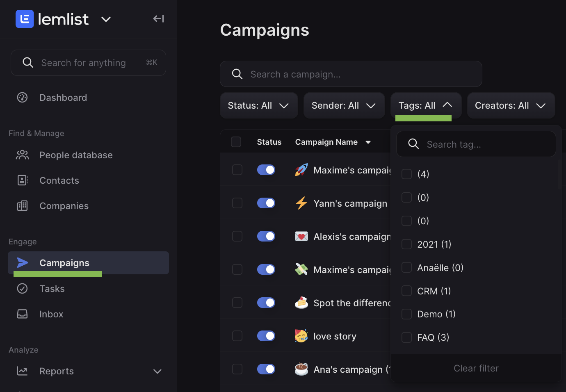Click the Search tag input field
This screenshot has height=392, width=566.
(476, 144)
